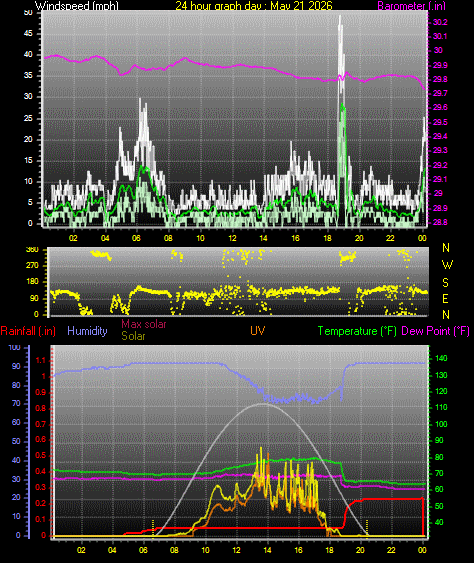This screenshot has height=563, width=474.
Task: Click the wind gust peak near 06:00
Action: [140, 101]
